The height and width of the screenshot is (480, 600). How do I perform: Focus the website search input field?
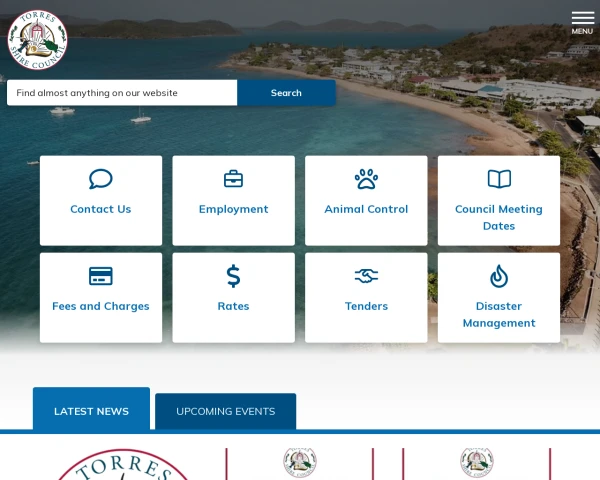point(122,93)
